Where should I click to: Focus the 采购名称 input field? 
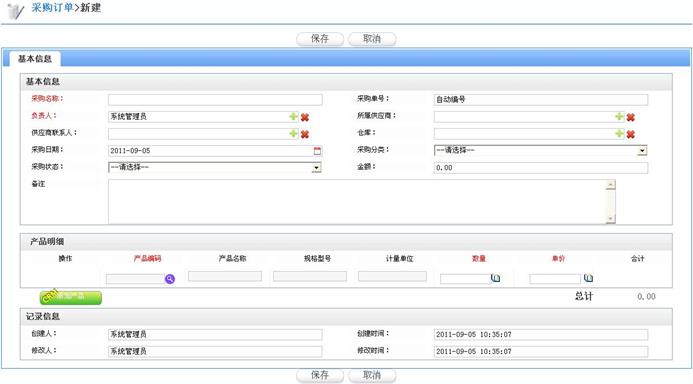pyautogui.click(x=215, y=99)
